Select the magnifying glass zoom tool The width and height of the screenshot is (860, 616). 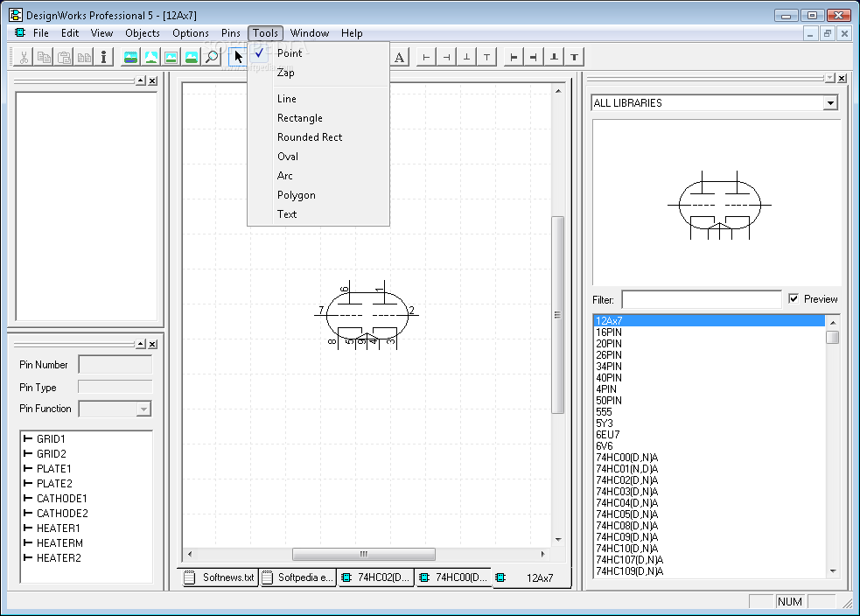point(212,57)
